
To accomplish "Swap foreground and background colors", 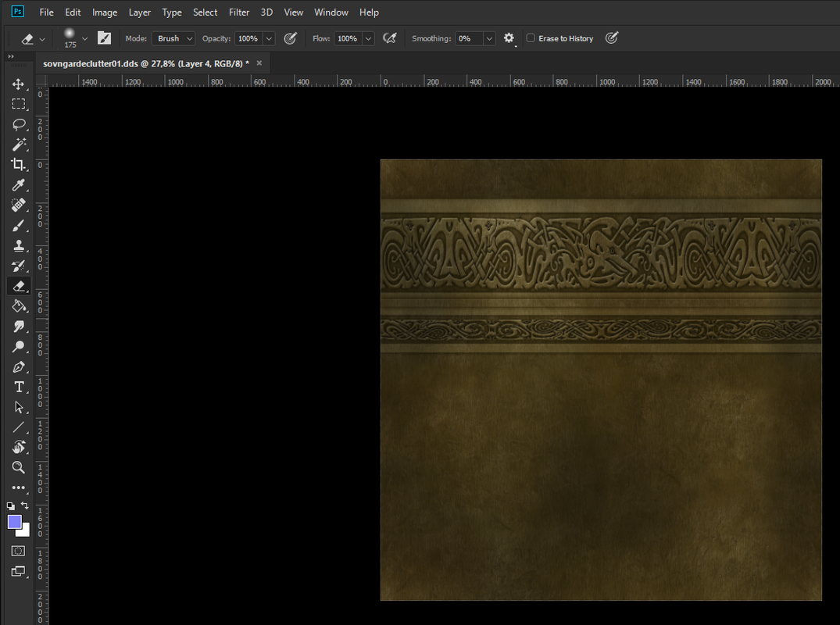I will 25,505.
